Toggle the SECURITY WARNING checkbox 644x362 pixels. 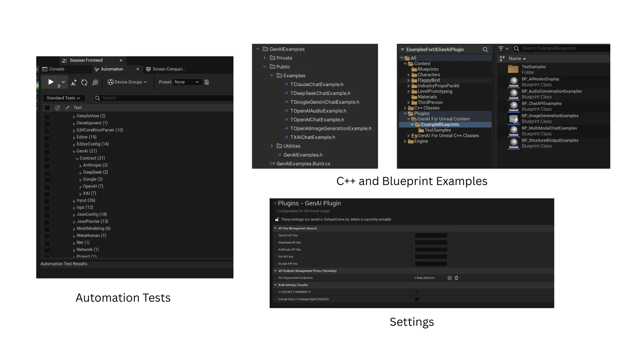point(417,292)
